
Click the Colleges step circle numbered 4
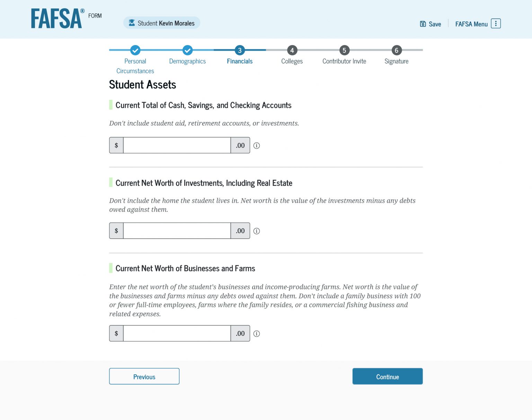[292, 50]
